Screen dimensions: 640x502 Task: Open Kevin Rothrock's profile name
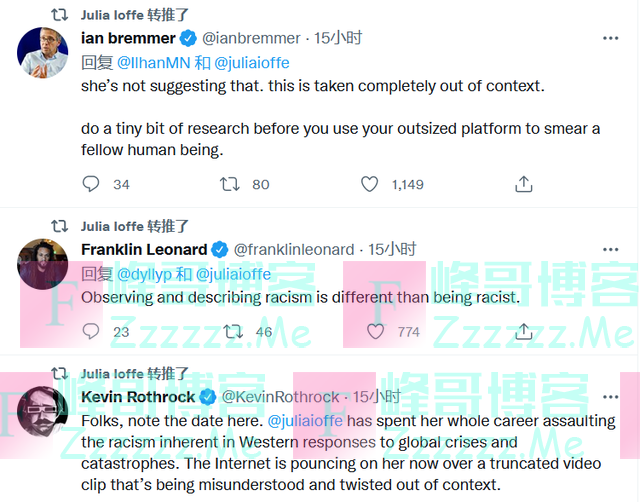tap(138, 397)
